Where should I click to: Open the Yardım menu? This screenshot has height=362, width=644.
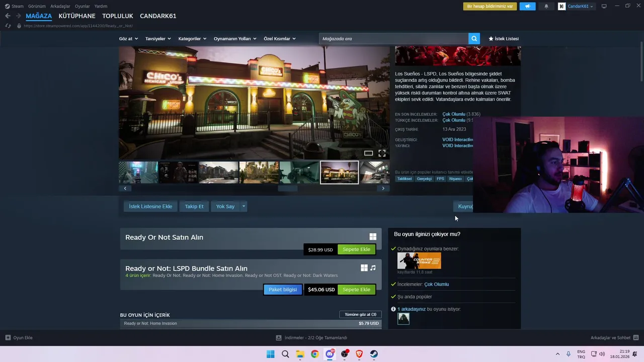tap(101, 7)
